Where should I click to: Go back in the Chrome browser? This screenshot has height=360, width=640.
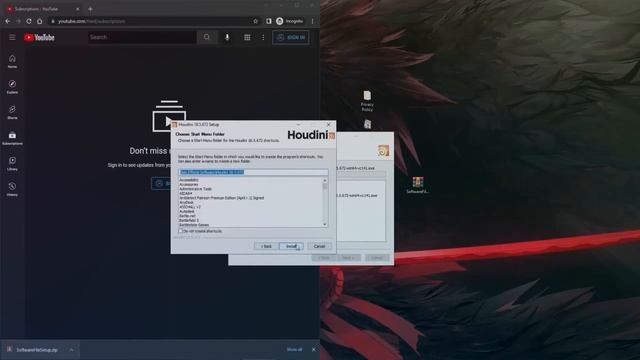8,21
